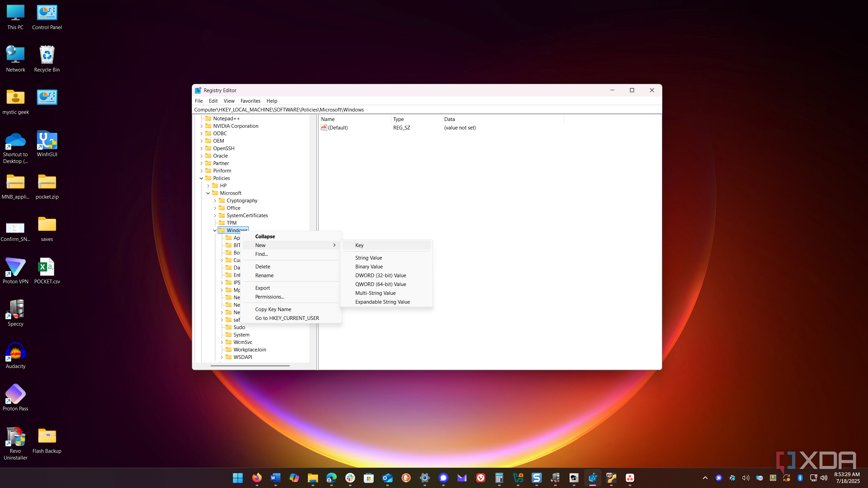Collapse the Policies tree node
The width and height of the screenshot is (868, 488).
201,178
